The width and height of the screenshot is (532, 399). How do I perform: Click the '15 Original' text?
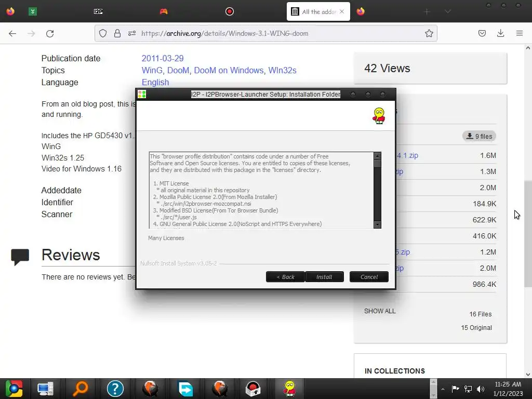pyautogui.click(x=476, y=328)
